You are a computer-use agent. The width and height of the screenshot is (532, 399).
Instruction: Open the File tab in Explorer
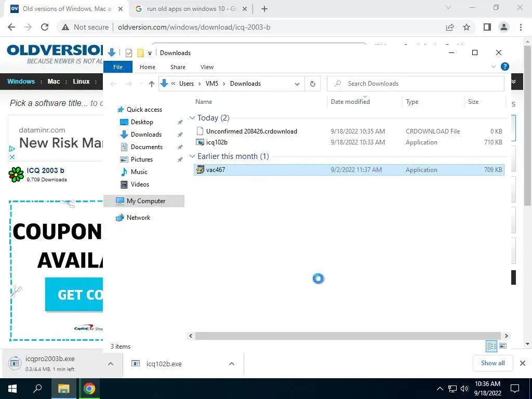point(118,67)
